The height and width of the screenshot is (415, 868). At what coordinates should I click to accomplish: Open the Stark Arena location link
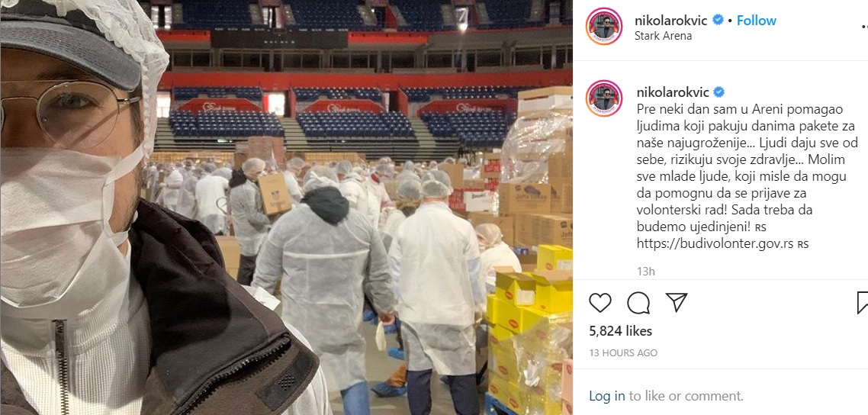click(x=664, y=36)
